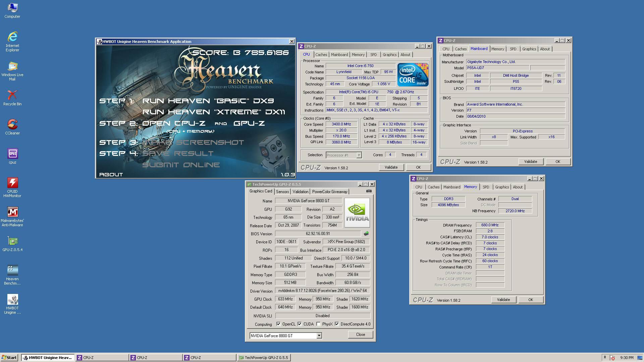Click Save Result in Heaven window
The height and width of the screenshot is (362, 644).
coord(178,154)
